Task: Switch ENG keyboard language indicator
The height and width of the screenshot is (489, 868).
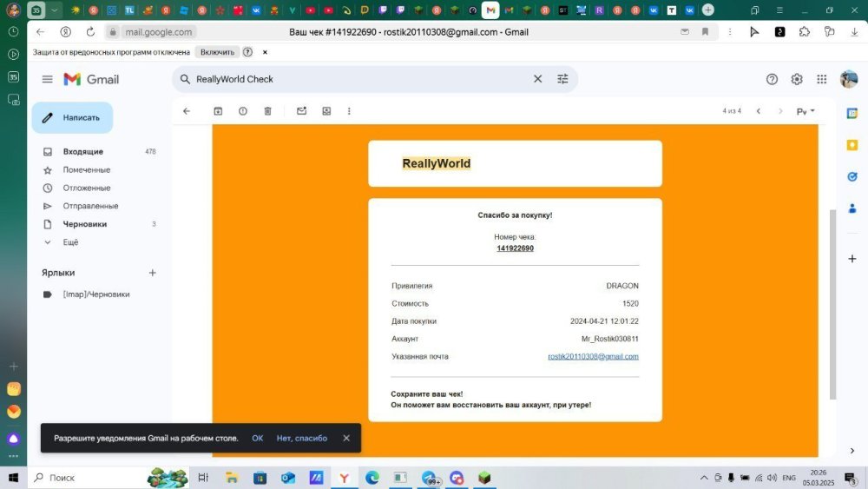Action: (789, 478)
